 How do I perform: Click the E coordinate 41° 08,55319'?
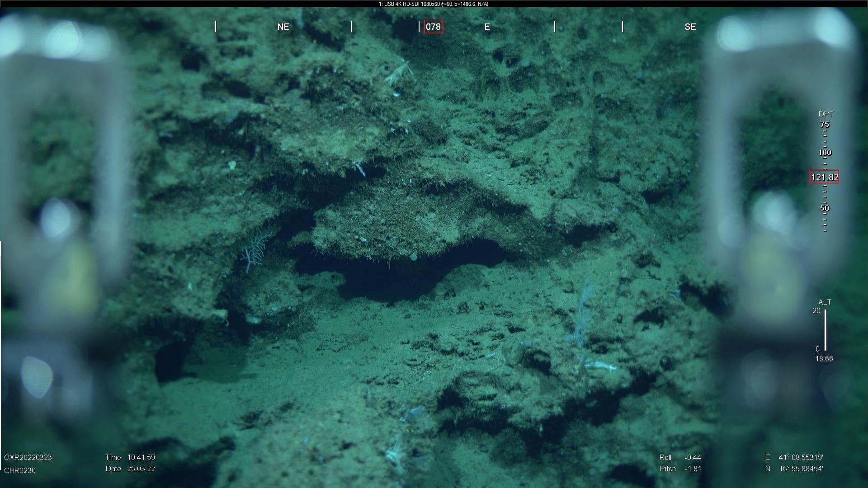(x=801, y=457)
